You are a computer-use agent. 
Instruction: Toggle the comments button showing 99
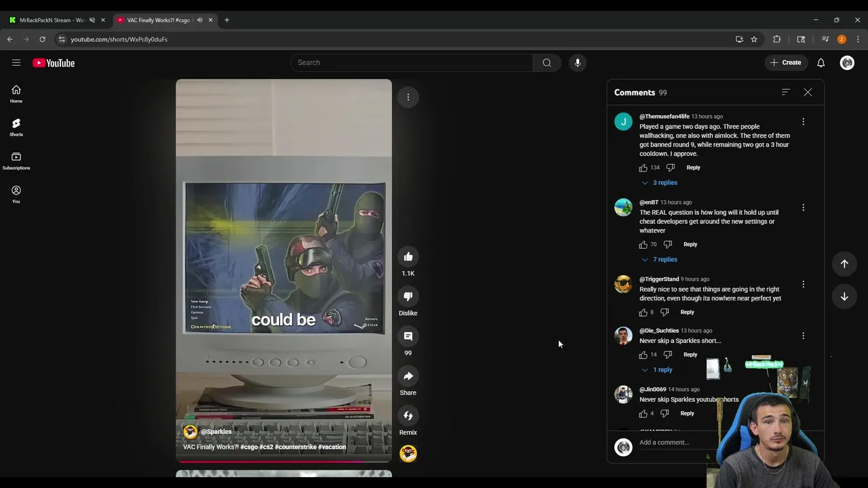tap(408, 336)
